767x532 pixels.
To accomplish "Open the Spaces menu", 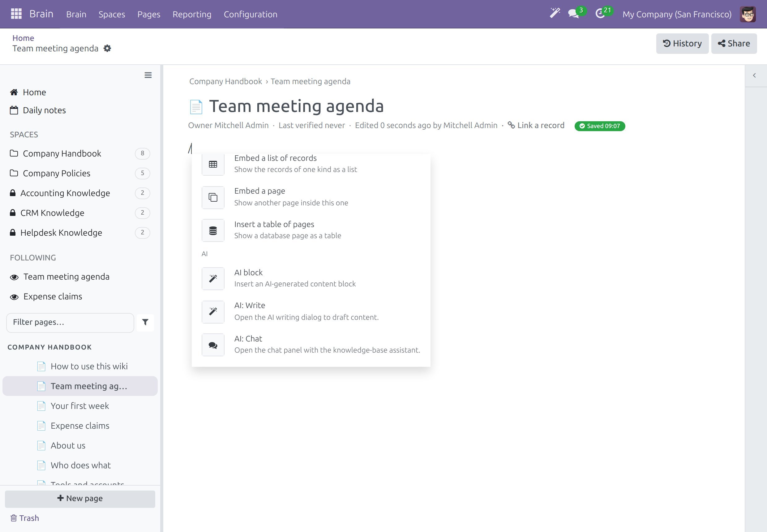I will click(112, 14).
